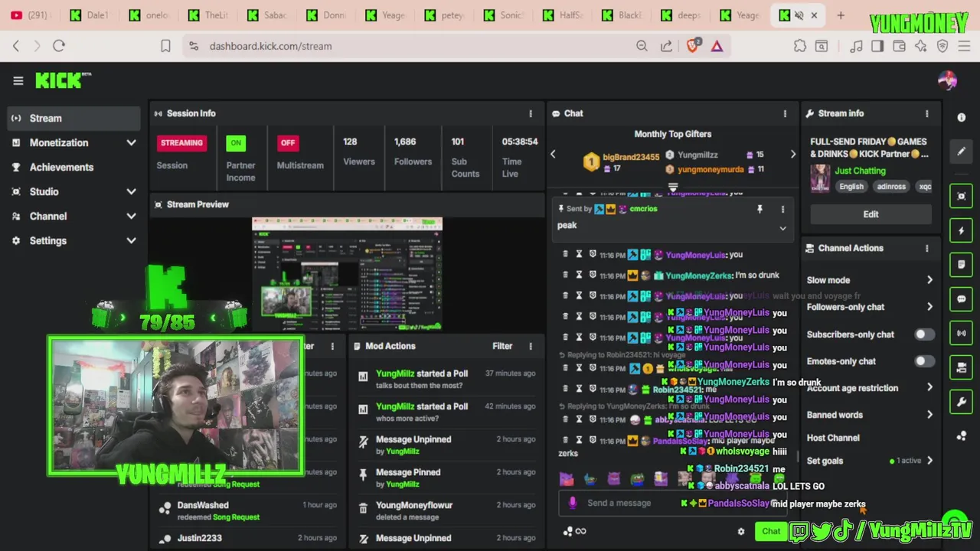Reload the dashboard page
980x551 pixels.
(x=59, y=46)
